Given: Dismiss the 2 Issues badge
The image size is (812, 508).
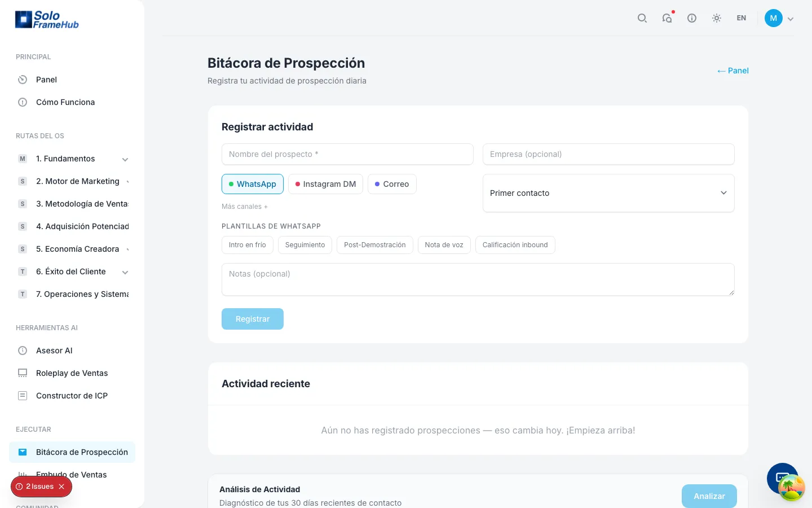Looking at the screenshot, I should 61,487.
